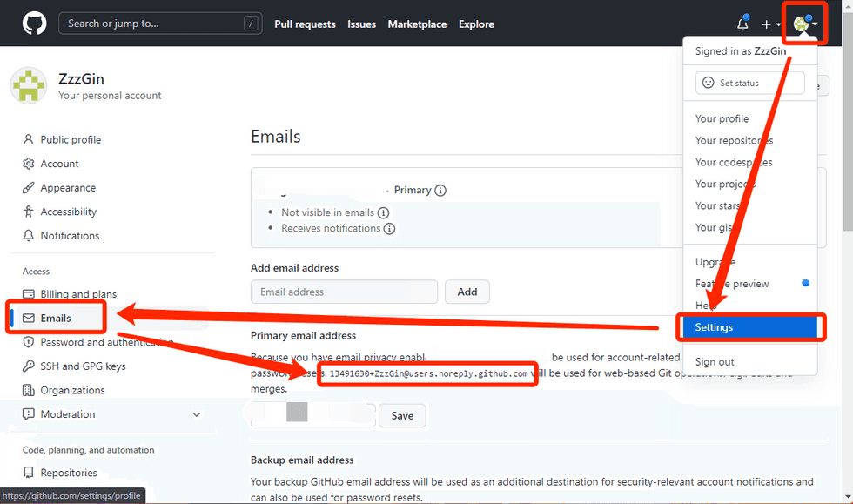Click the Set status button
The image size is (853, 504).
(x=749, y=83)
